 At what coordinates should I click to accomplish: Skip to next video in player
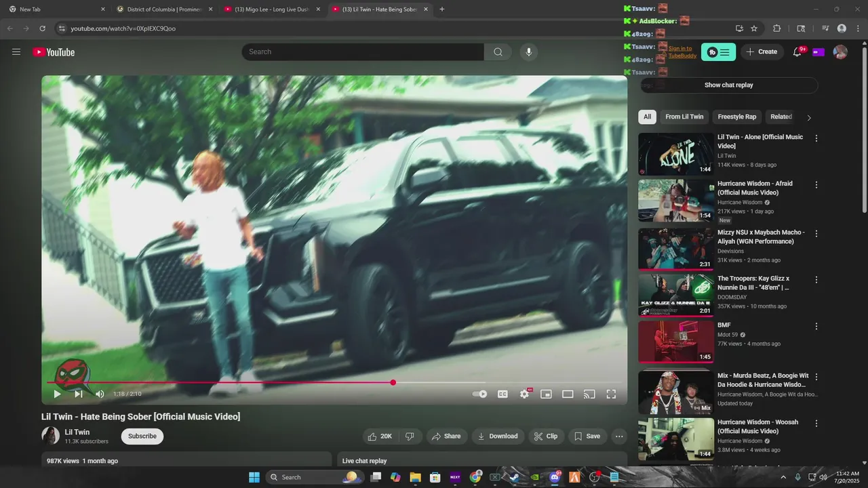(x=79, y=394)
